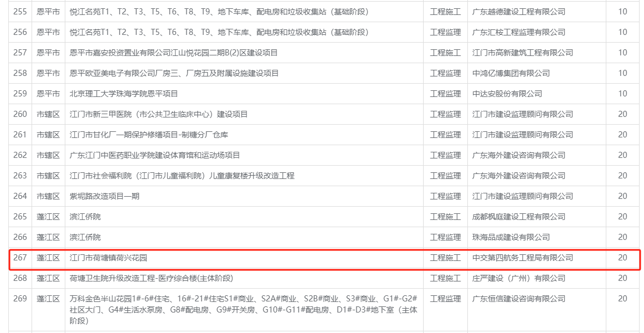Select 广东海外建设咨询有限公司 in row 263
The width and height of the screenshot is (644, 333).
(519, 176)
